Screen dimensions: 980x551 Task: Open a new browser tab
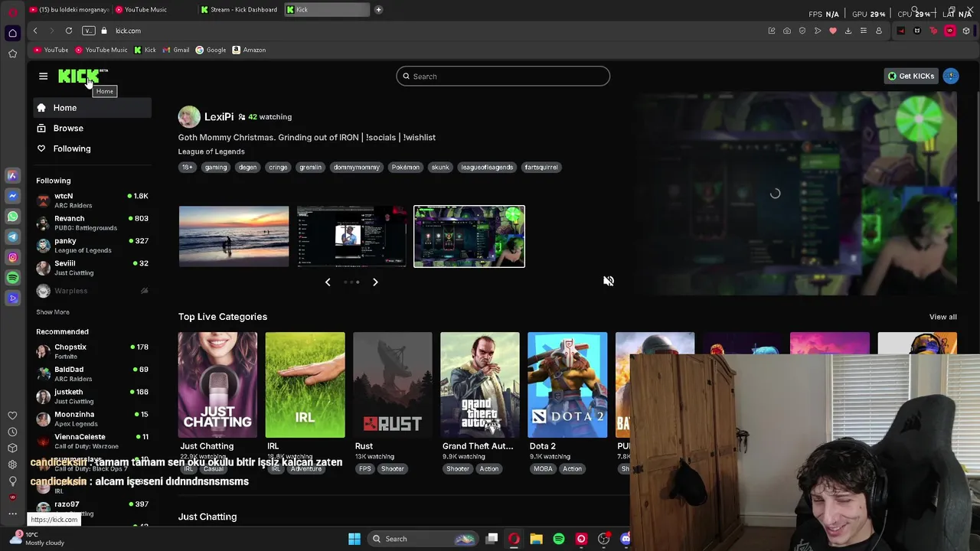(x=378, y=9)
